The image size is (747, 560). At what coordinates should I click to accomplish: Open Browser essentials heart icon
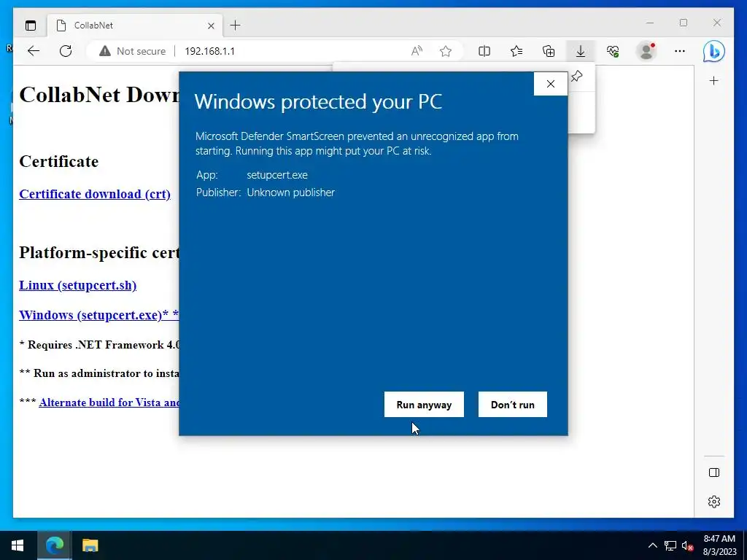click(x=613, y=51)
